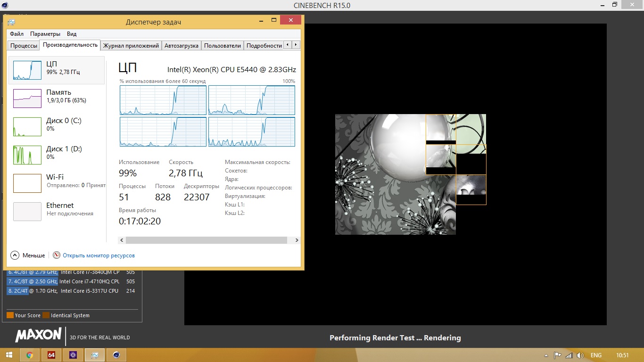Open the Автозагрузка tab

(182, 46)
